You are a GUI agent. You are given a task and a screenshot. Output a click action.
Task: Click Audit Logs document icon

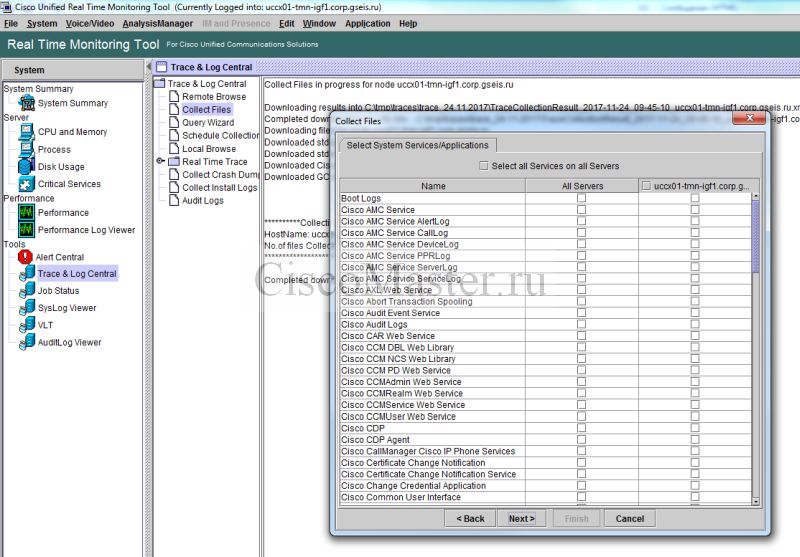point(174,200)
